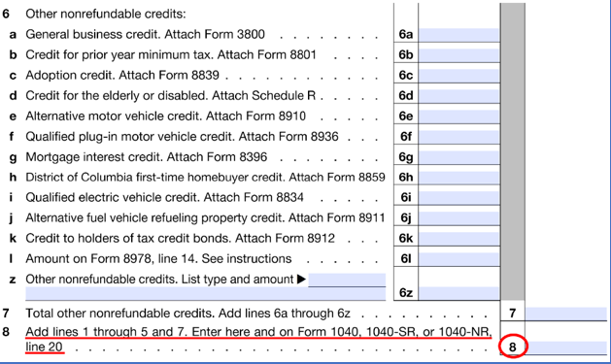This screenshot has height=364, width=611.
Task: Click the black arrow after List type and amount
Action: click(x=301, y=280)
